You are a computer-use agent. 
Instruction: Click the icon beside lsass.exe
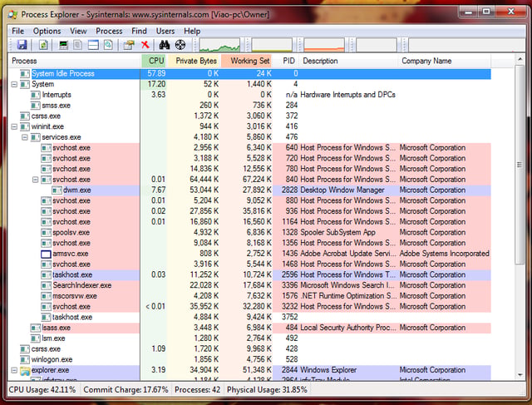click(35, 328)
